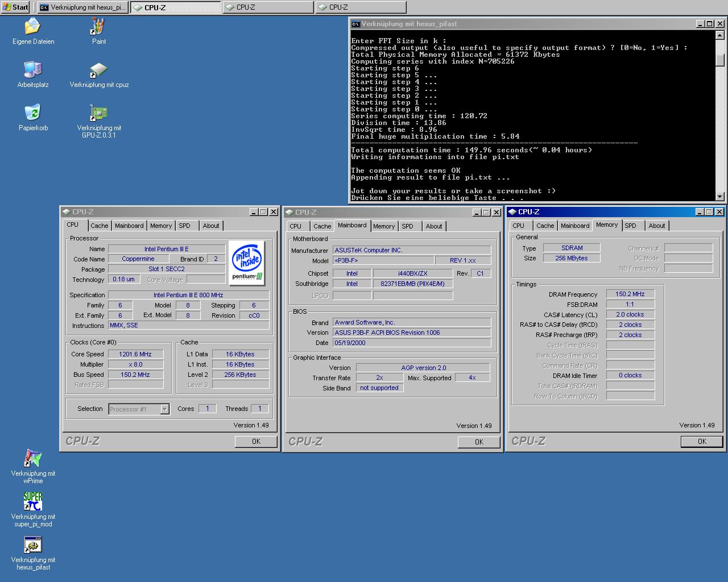Click the CPU-Z mainboard window title icon
The width and height of the screenshot is (728, 582).
coord(289,213)
